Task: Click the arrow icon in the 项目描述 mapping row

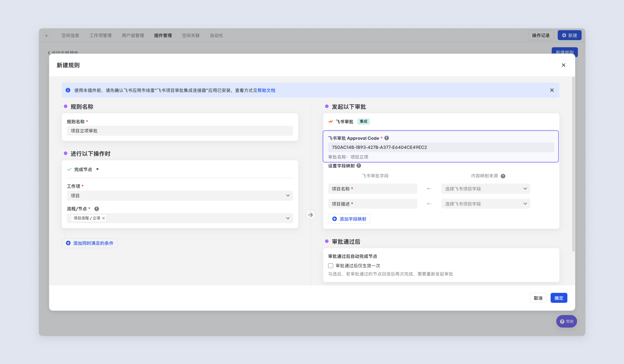Action: tap(429, 204)
